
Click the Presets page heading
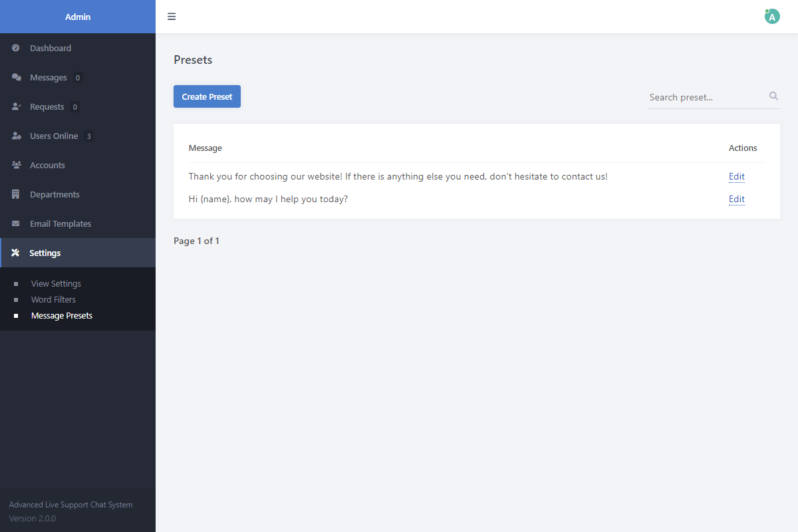pyautogui.click(x=193, y=60)
